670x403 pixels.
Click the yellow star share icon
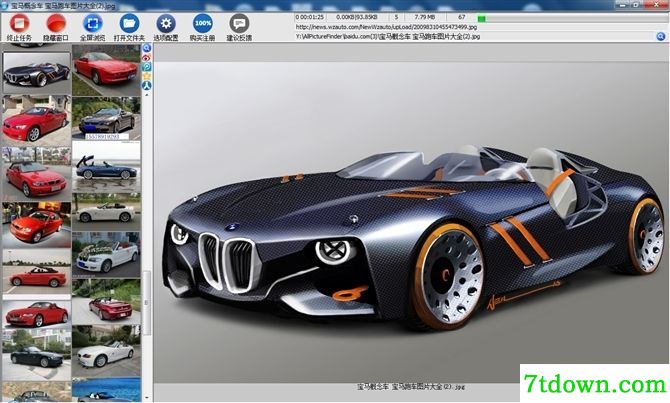(147, 76)
